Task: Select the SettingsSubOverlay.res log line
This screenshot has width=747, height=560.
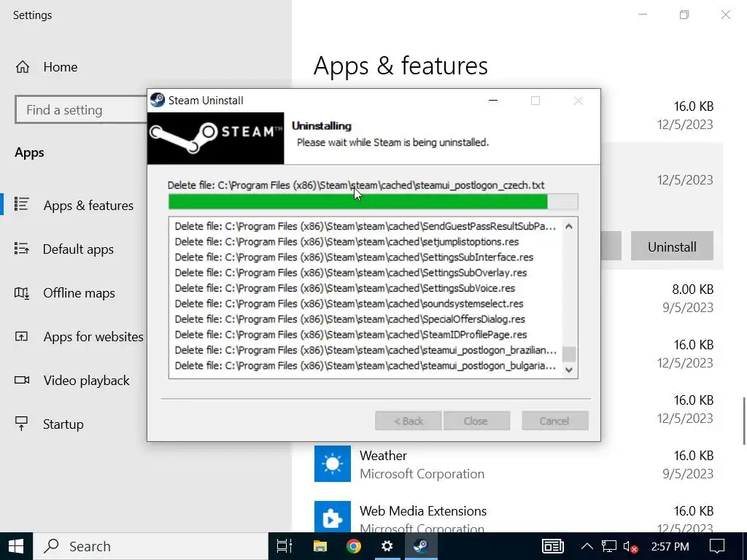Action: 351,273
